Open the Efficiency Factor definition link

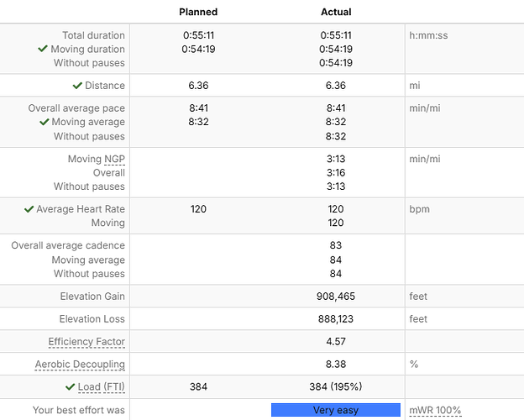[86, 342]
